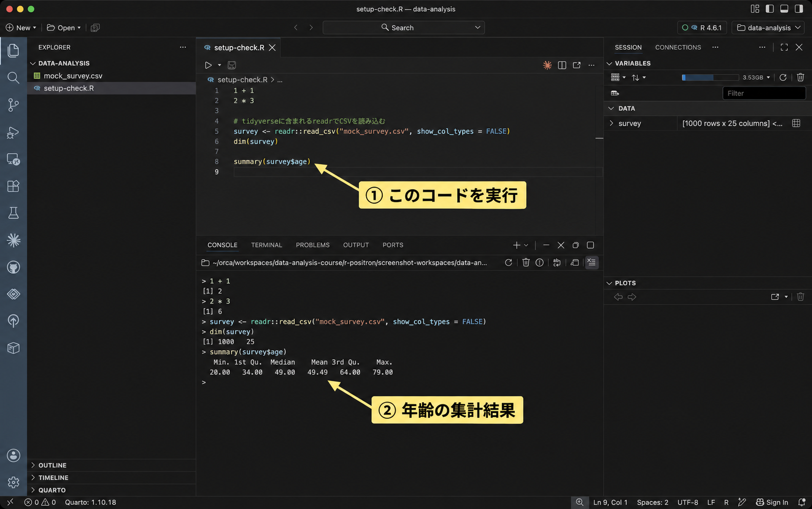This screenshot has width=812, height=509.
Task: Open the variables sort order dropdown
Action: pyautogui.click(x=639, y=77)
